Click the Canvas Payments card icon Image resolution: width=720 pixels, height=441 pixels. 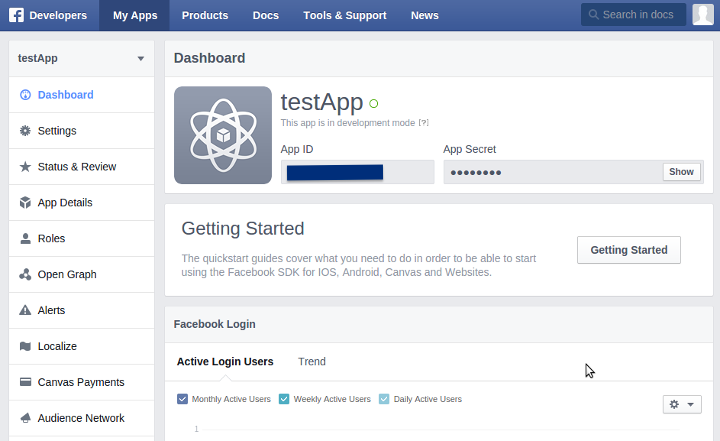pyautogui.click(x=25, y=382)
